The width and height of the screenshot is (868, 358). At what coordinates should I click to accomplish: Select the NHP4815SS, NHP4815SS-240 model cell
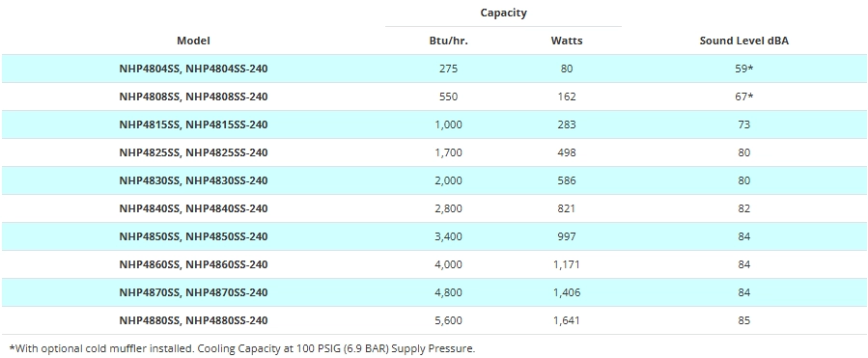point(193,124)
